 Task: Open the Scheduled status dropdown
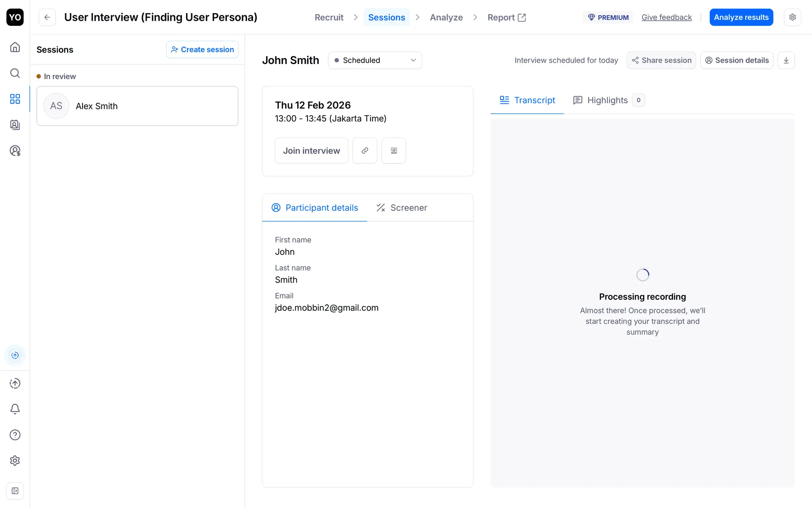tap(375, 60)
